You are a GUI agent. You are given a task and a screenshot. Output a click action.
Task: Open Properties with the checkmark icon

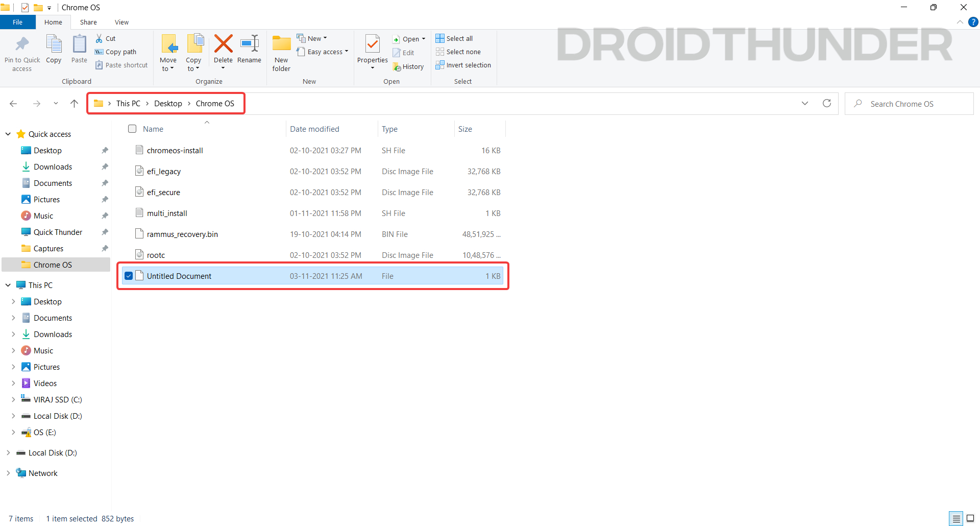(373, 44)
